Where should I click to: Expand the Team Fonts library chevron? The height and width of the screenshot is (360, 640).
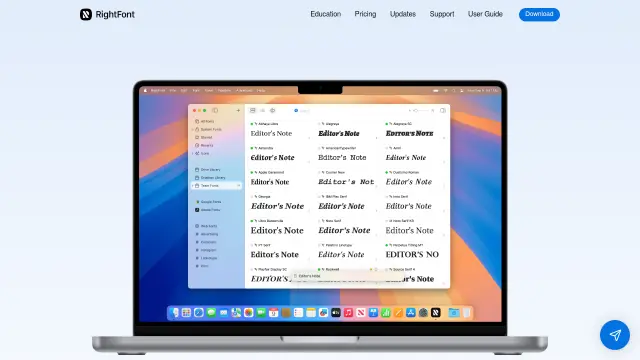pos(193,186)
